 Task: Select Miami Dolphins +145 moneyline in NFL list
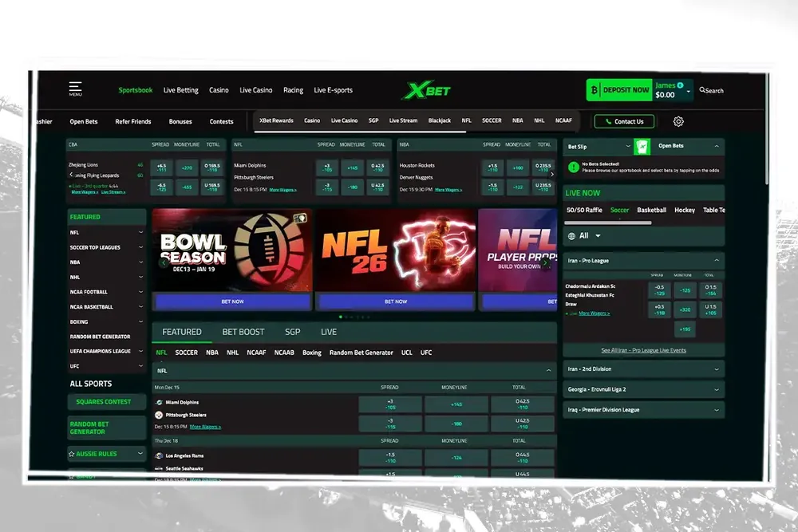pyautogui.click(x=456, y=404)
